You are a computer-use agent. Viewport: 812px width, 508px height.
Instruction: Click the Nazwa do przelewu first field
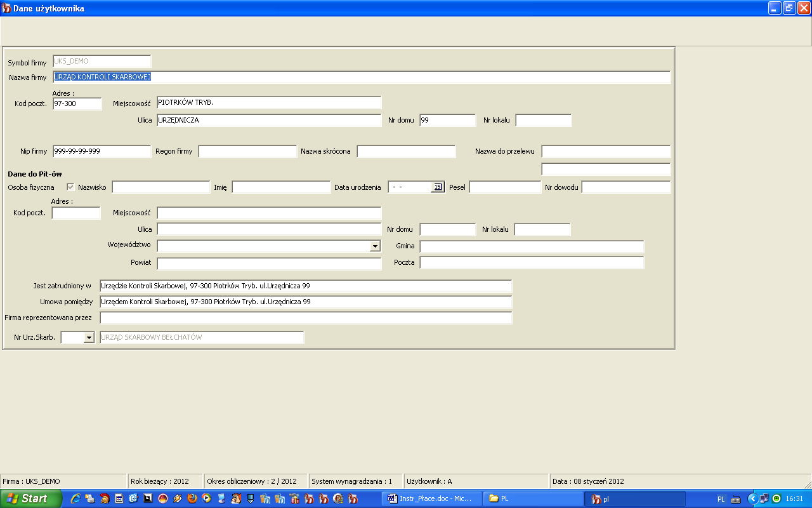pos(606,152)
